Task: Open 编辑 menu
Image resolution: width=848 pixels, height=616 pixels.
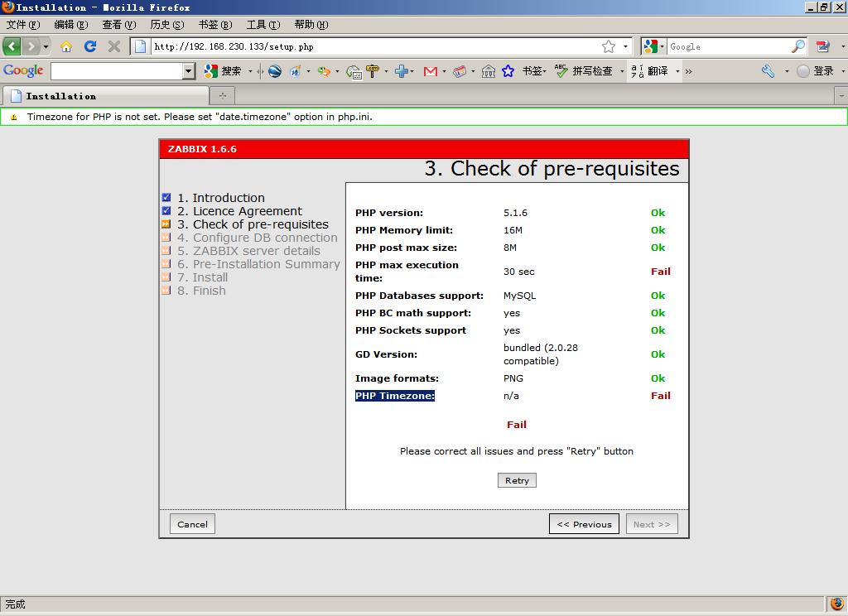Action: (x=71, y=24)
